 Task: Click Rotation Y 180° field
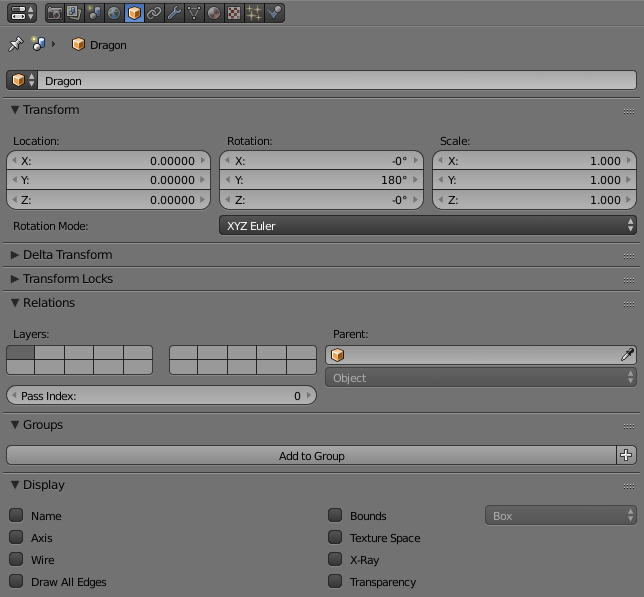pos(321,180)
